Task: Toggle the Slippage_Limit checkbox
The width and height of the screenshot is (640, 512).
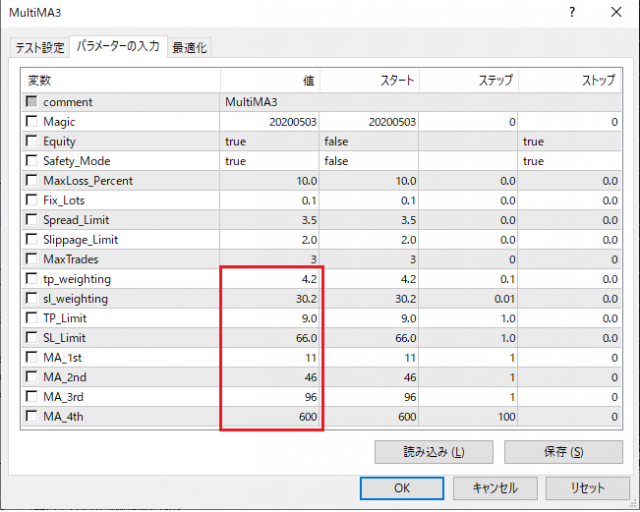Action: point(31,239)
